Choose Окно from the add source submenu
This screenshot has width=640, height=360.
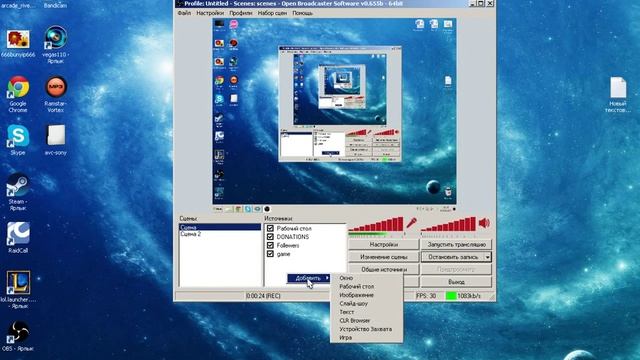(366, 278)
